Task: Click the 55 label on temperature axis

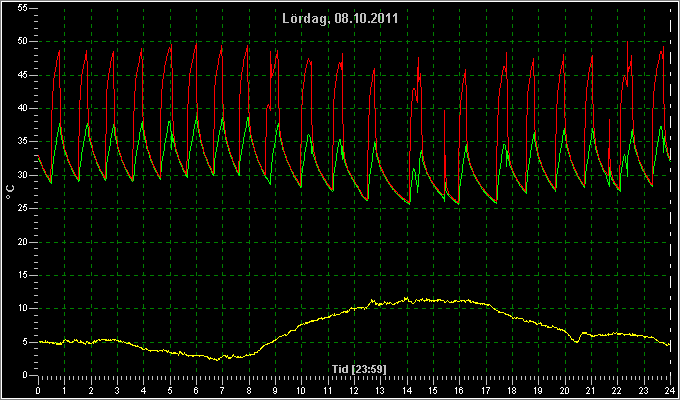Action: coord(23,8)
